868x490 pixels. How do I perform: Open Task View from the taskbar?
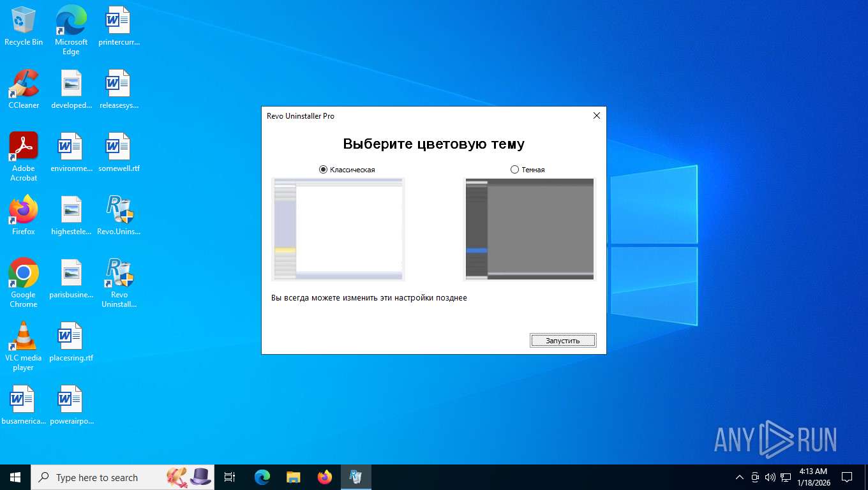pos(230,477)
